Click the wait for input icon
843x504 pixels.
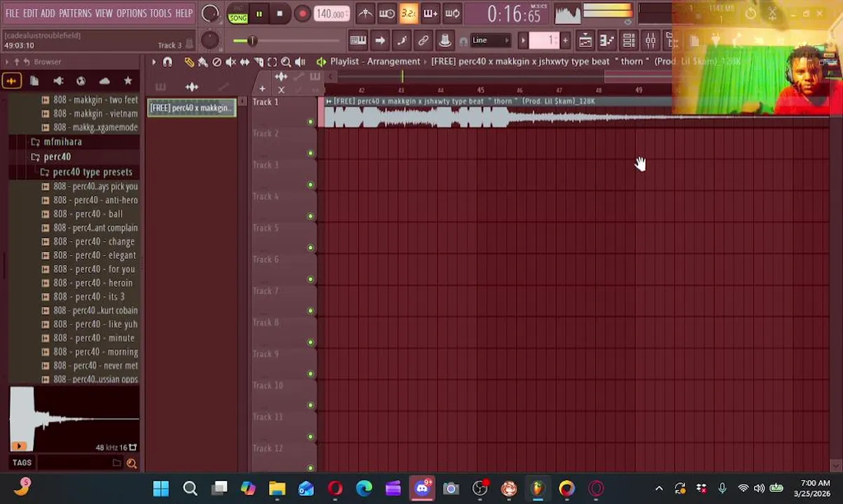click(386, 13)
